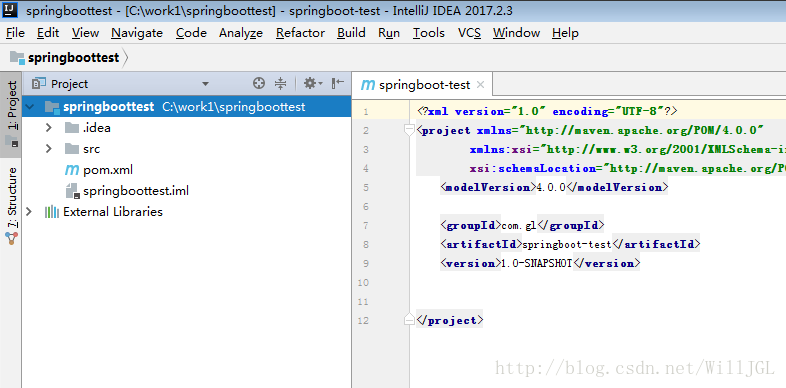This screenshot has height=388, width=786.
Task: Click the Collapse All icon in Project panel
Action: point(281,84)
